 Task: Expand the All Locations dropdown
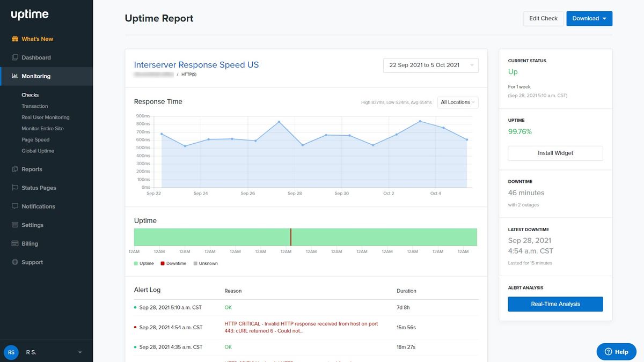click(x=457, y=102)
